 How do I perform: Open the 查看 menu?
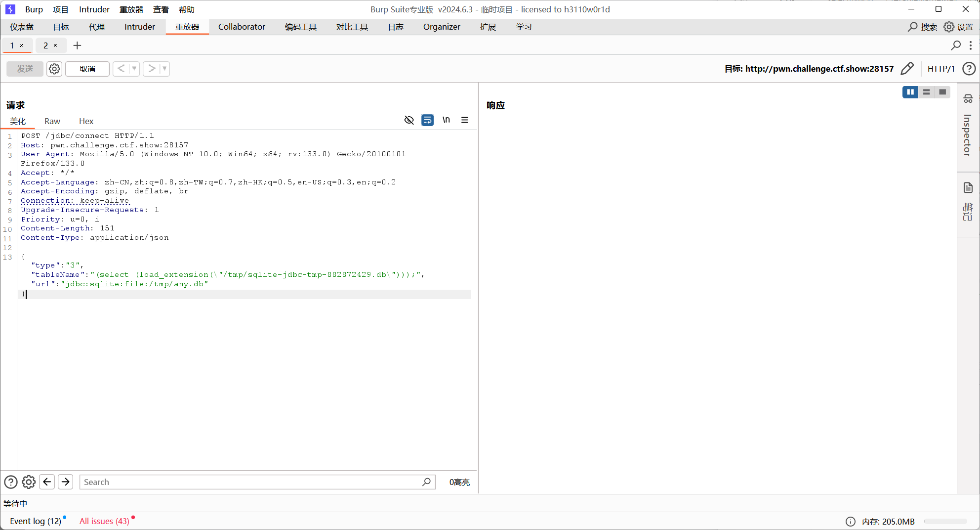pyautogui.click(x=161, y=9)
